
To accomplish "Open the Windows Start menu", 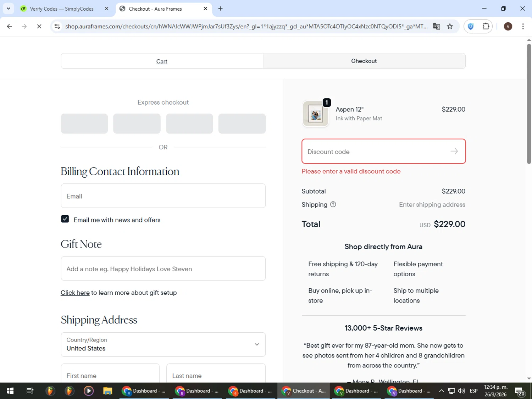I will click(x=10, y=391).
